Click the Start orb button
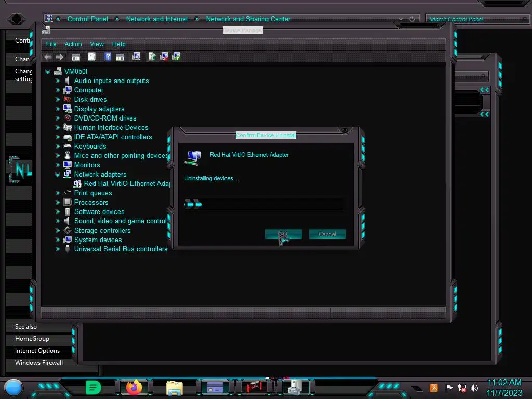Viewport: 532px width, 399px height. (x=14, y=388)
